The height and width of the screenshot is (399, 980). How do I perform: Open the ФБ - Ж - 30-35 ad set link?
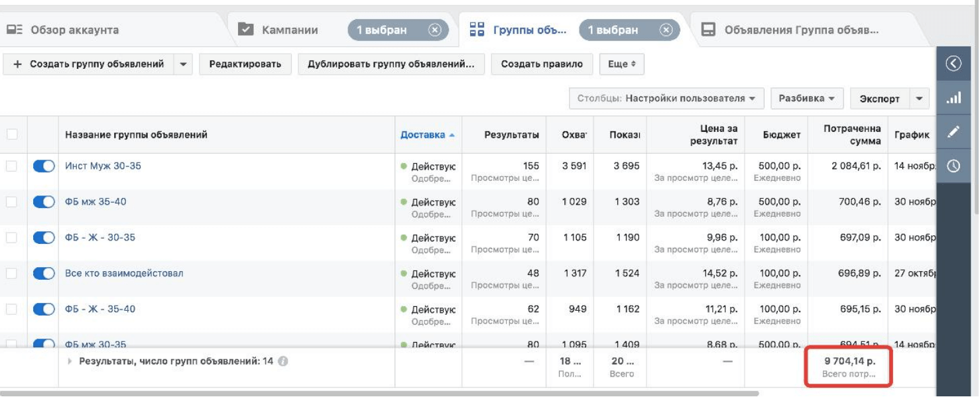click(100, 237)
